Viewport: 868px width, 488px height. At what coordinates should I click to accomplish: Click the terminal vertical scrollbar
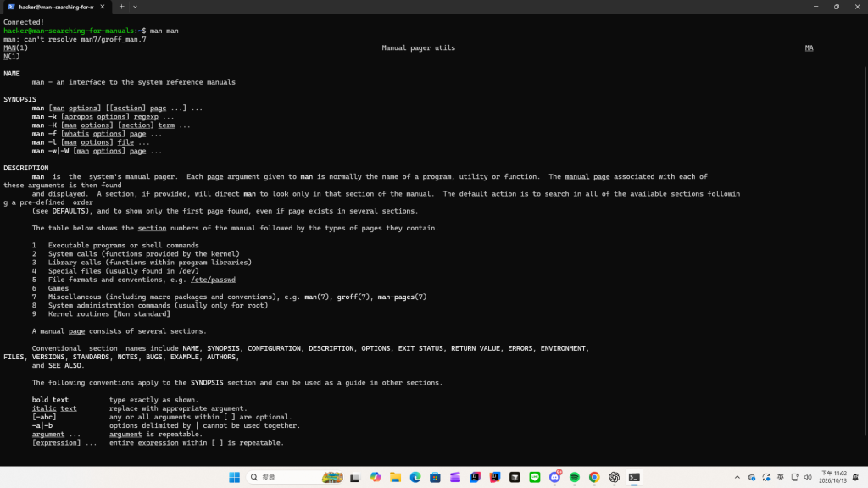865,251
